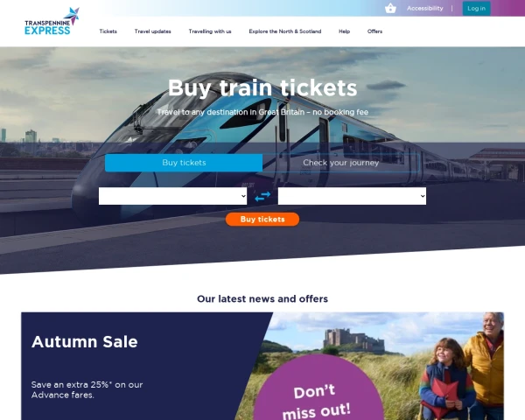
Task: Open the Tickets menu
Action: pos(108,31)
